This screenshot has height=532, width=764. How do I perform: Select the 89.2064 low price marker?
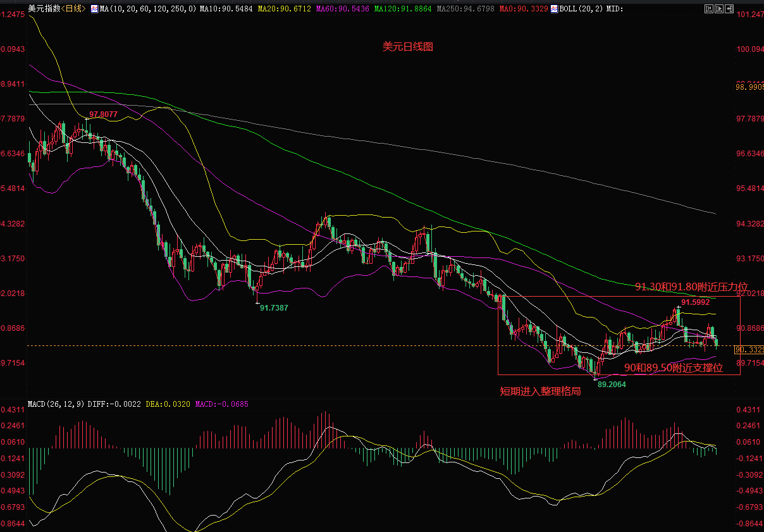(612, 383)
